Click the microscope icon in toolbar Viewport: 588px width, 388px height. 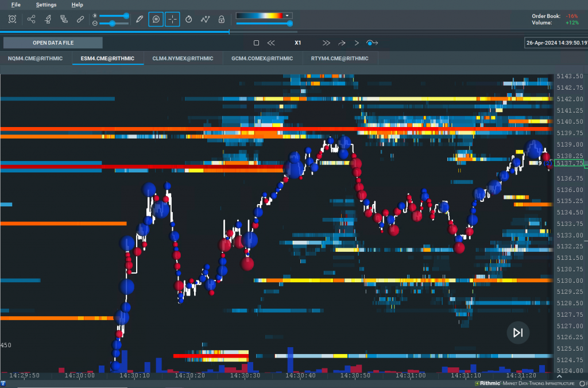click(x=48, y=19)
